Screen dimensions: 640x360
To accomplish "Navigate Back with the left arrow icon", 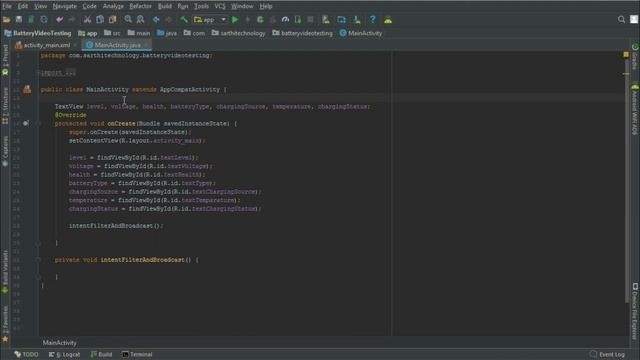I will 156,20.
